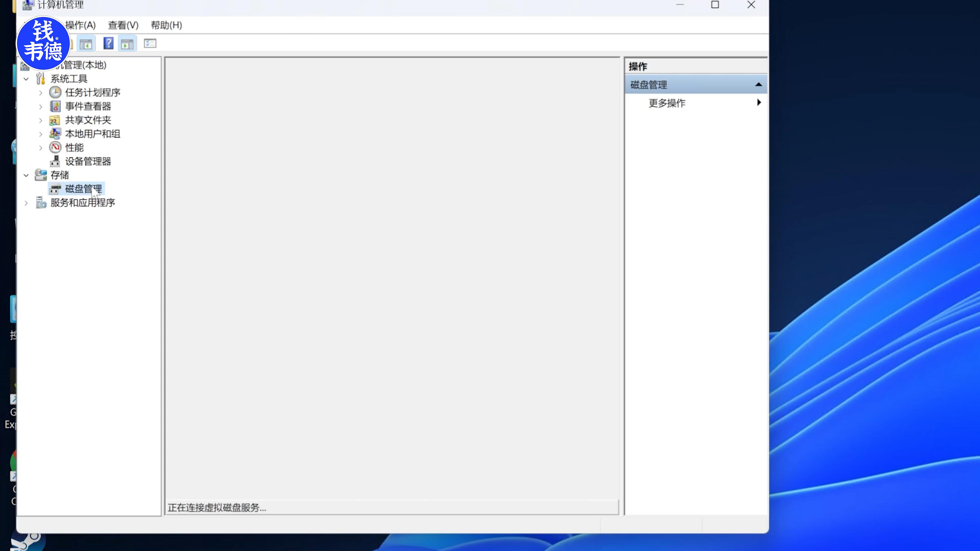Click the show/hide action pane toolbar icon
980x551 pixels.
coord(127,44)
